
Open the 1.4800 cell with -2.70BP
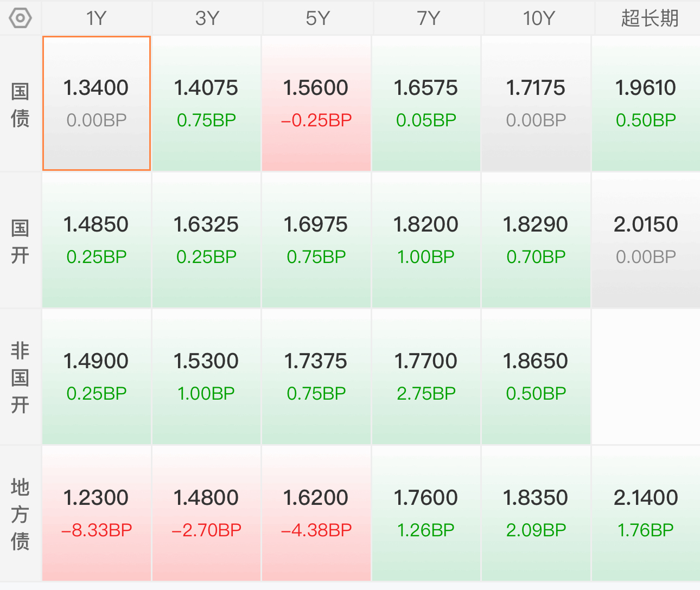tap(206, 514)
